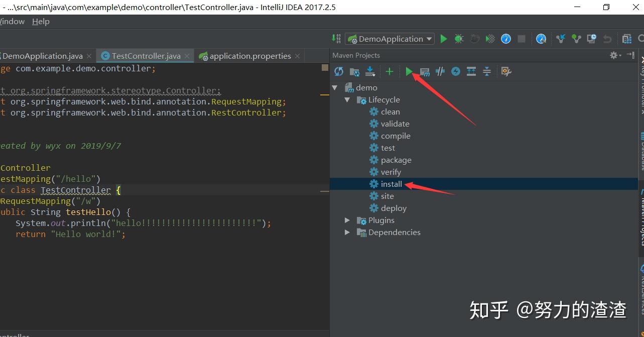
Task: Click the gray Stop button in main toolbar
Action: coord(522,39)
